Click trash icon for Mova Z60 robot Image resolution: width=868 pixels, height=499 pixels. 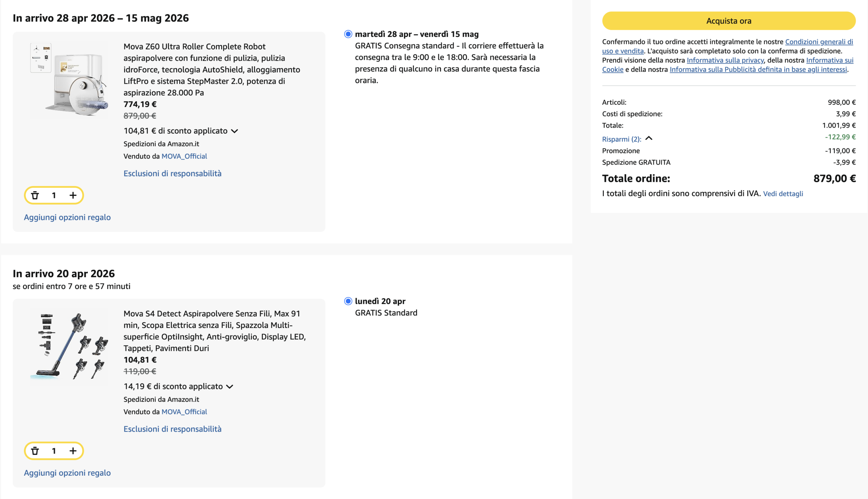click(x=35, y=195)
